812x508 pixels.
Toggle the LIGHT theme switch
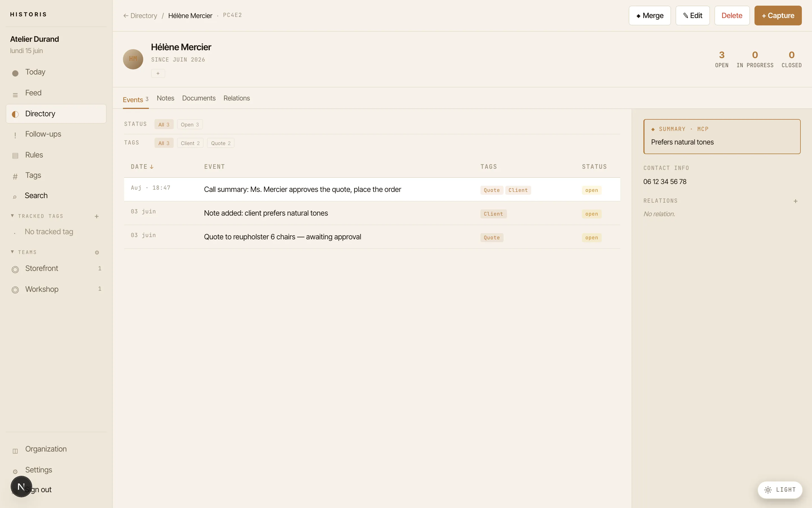[x=780, y=490]
